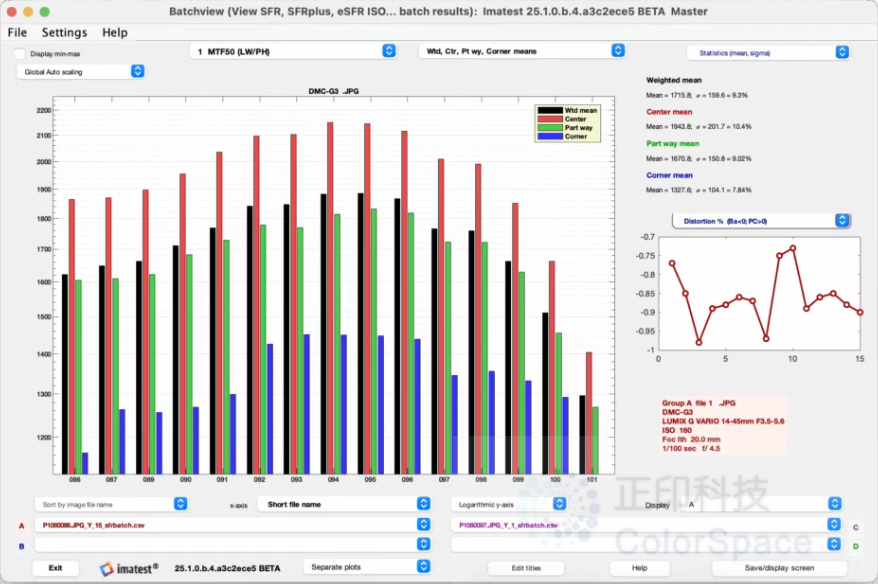Image resolution: width=878 pixels, height=584 pixels.
Task: Open the MTF50 (LW/PH) metric dropdown
Action: coord(294,52)
